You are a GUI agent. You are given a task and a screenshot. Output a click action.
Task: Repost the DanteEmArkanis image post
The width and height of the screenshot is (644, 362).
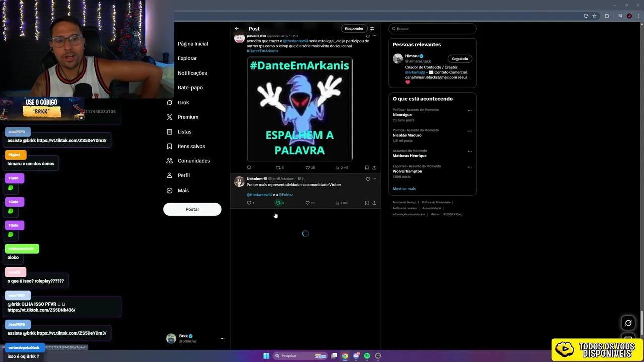[280, 167]
